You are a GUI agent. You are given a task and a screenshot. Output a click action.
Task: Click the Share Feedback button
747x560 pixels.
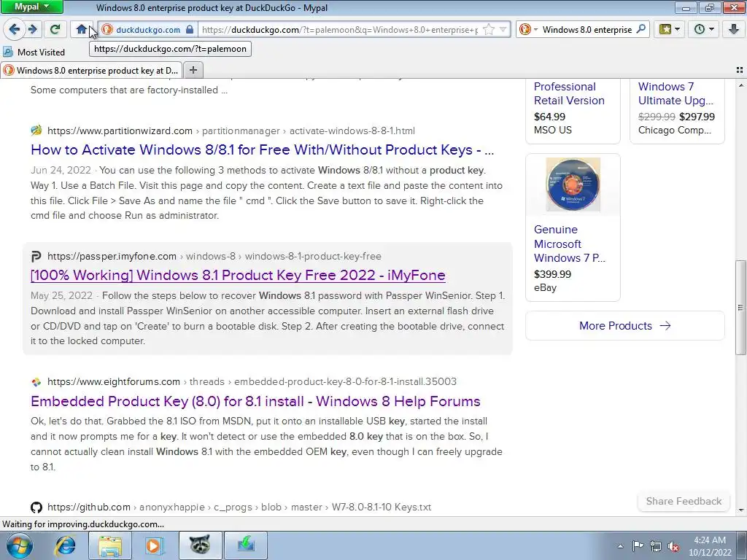pyautogui.click(x=684, y=501)
